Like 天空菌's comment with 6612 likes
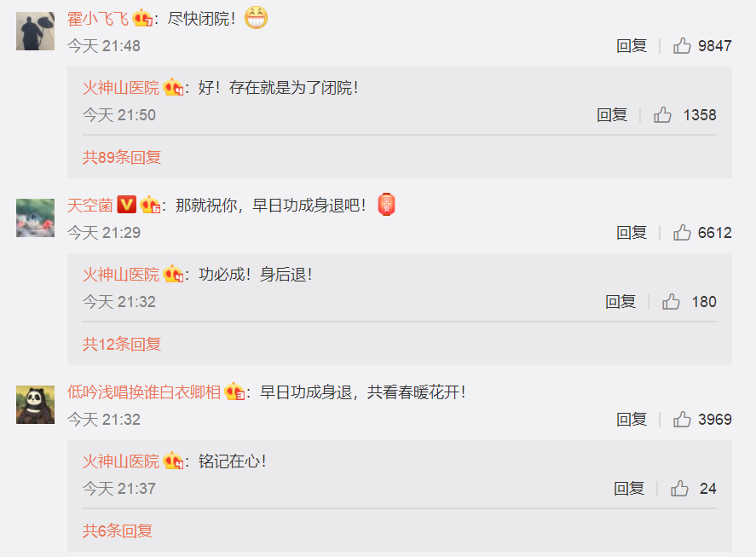This screenshot has height=557, width=756. coord(682,233)
